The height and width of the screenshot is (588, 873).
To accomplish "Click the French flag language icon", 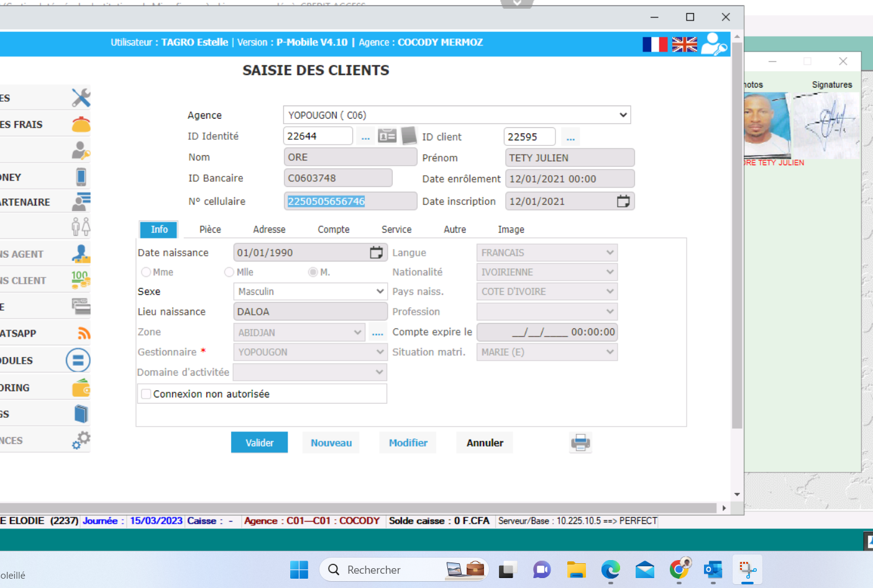I will [x=654, y=44].
